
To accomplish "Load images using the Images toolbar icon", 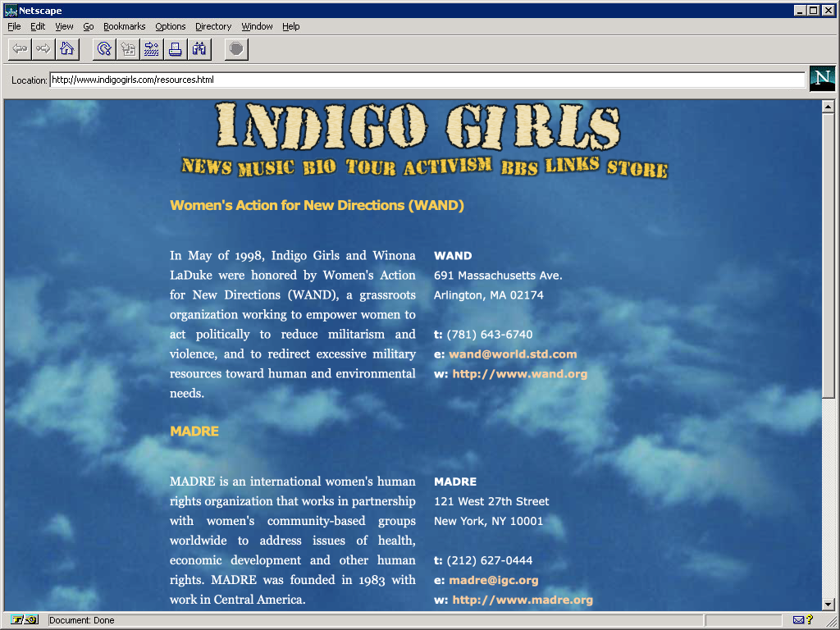I will [x=127, y=49].
